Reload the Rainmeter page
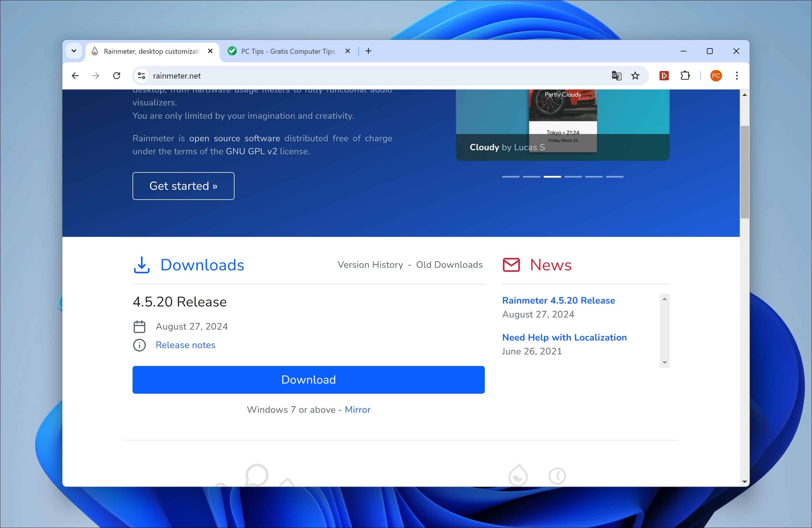 tap(117, 76)
